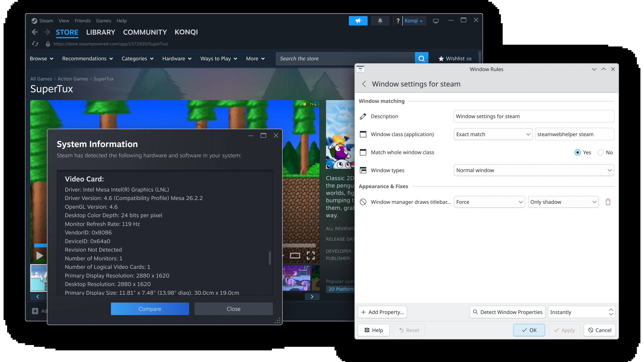Play the SuperTux trailer video
Screen dimensions: 644x362
point(40,256)
